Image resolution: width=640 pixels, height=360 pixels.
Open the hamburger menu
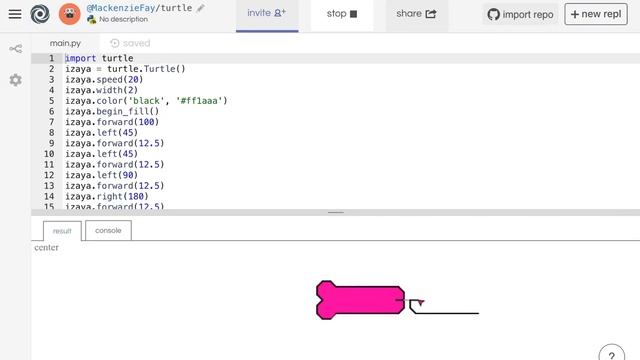pos(15,14)
